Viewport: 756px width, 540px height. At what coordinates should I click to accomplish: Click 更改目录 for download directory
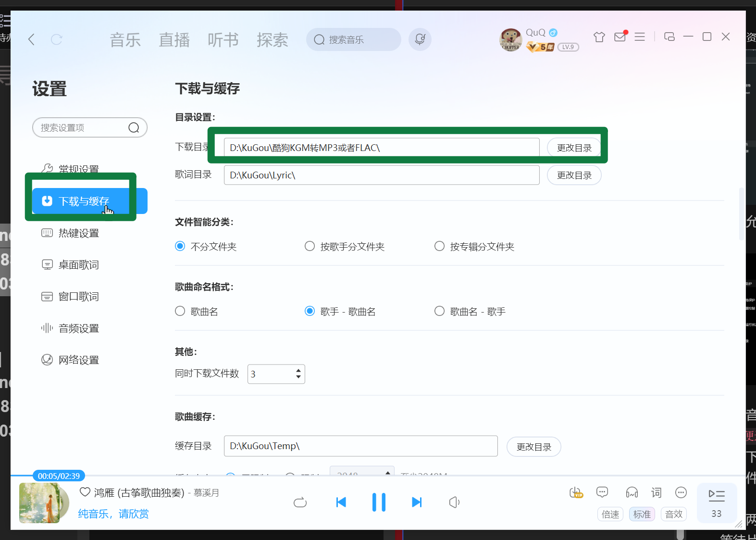point(574,148)
